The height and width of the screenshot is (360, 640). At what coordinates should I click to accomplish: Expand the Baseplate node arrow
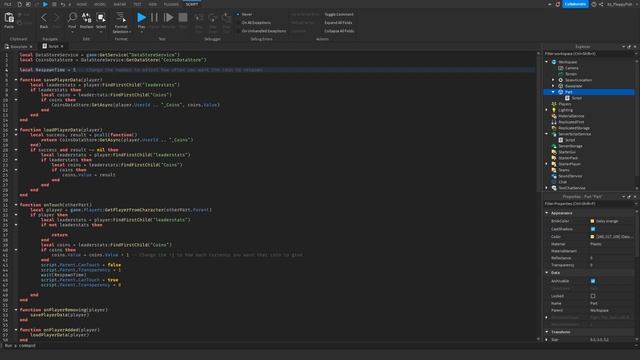coord(553,86)
